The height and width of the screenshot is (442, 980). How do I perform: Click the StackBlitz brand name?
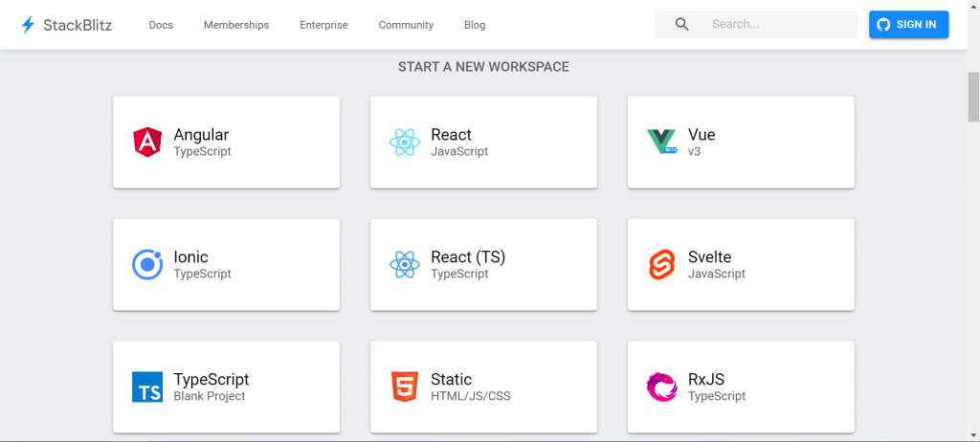pyautogui.click(x=78, y=25)
